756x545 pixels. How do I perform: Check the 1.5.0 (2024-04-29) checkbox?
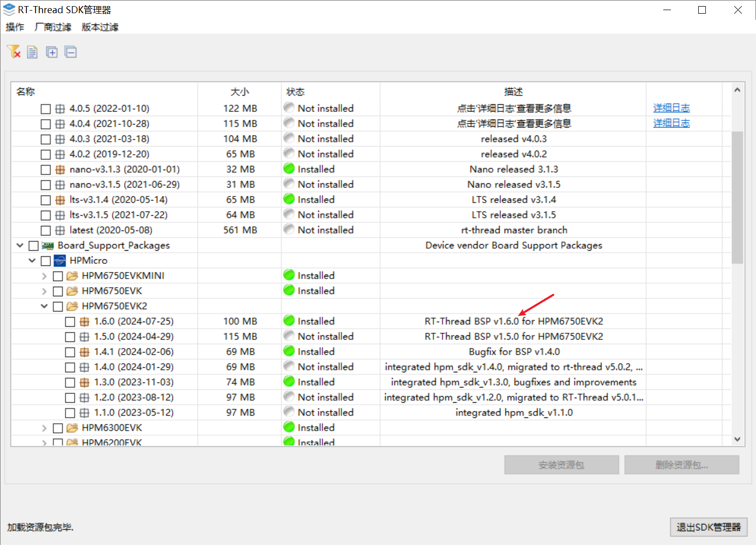click(70, 337)
